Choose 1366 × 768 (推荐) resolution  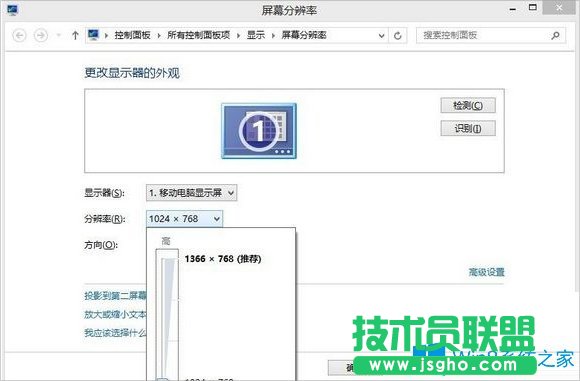tap(223, 259)
